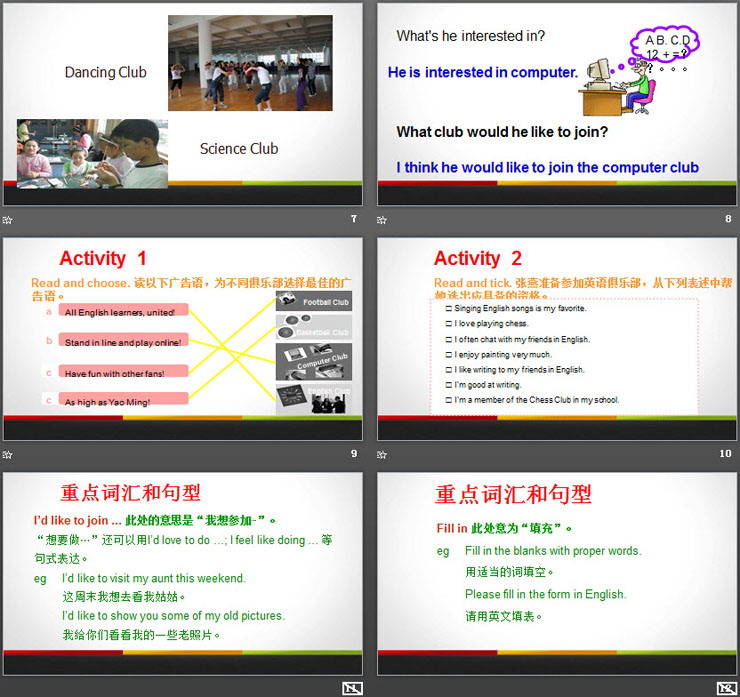Click animation star icon below slide 8
Image resolution: width=740 pixels, height=697 pixels.
pos(382,219)
